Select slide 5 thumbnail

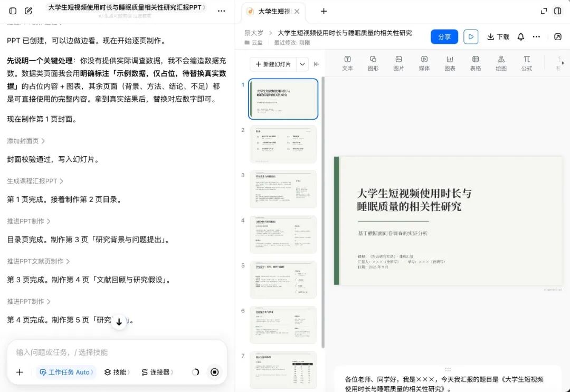click(x=283, y=280)
